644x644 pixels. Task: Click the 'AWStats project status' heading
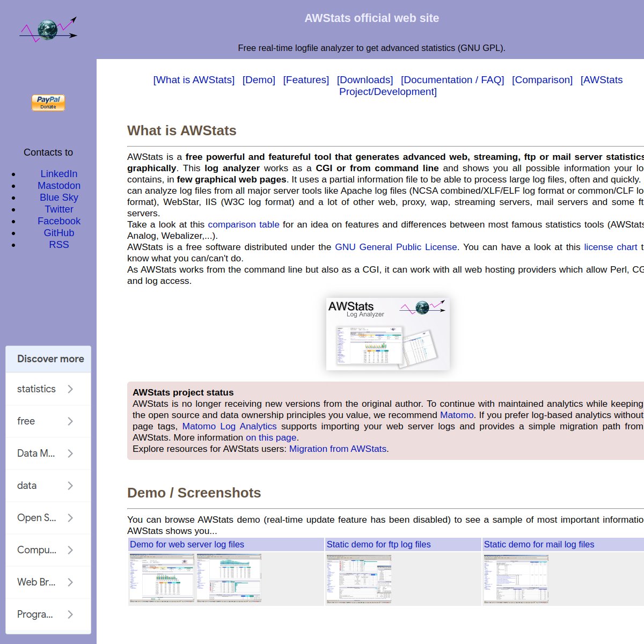click(183, 392)
